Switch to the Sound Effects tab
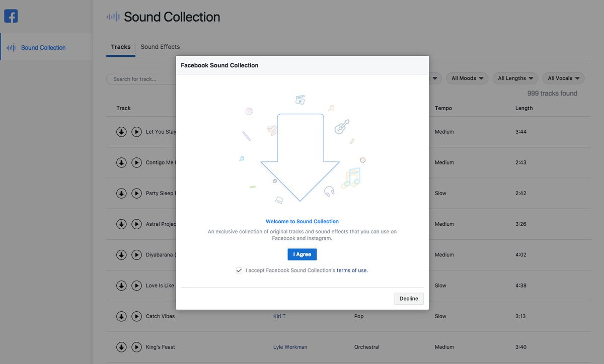 (160, 47)
